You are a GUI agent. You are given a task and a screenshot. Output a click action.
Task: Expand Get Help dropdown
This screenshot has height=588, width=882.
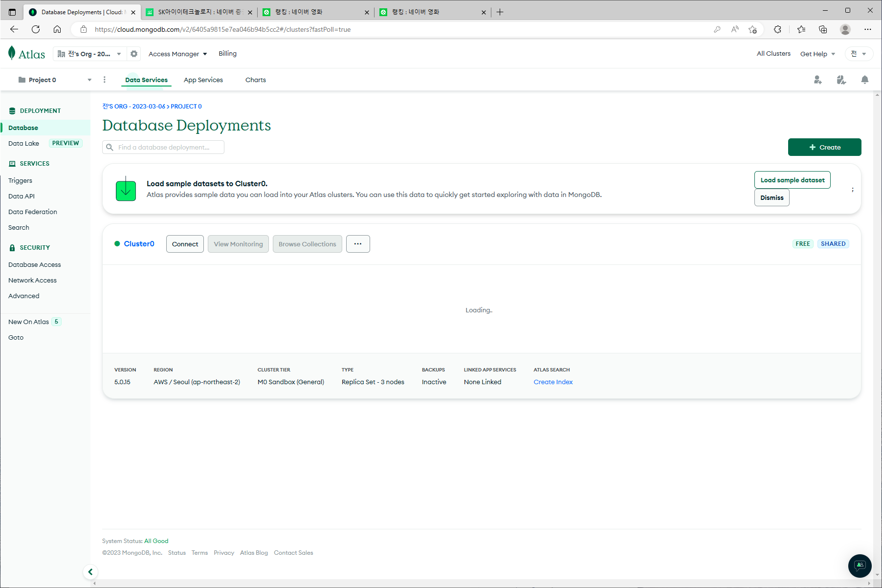click(x=817, y=54)
